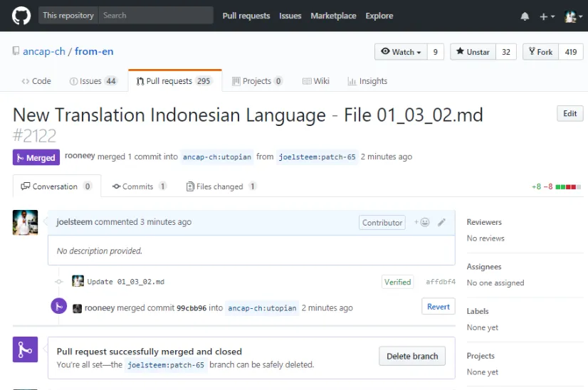This screenshot has width=588, height=390.
Task: Go to the Issues repository tab
Action: click(x=93, y=81)
